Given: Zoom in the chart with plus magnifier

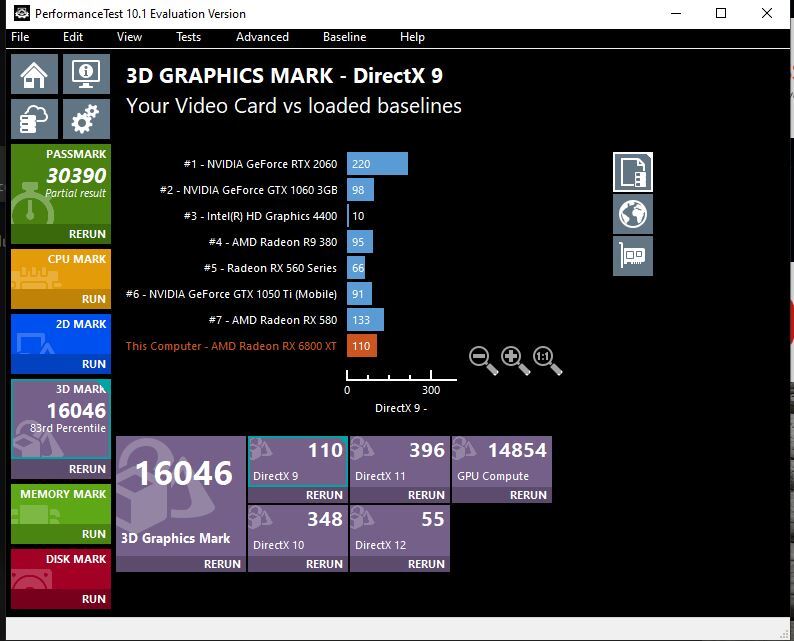Looking at the screenshot, I should coord(515,360).
